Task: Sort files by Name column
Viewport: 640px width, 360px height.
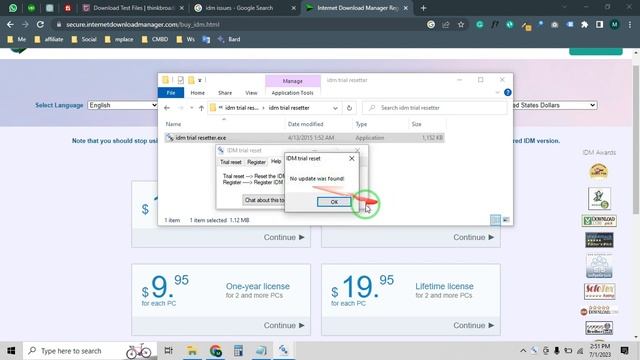Action: pos(173,124)
